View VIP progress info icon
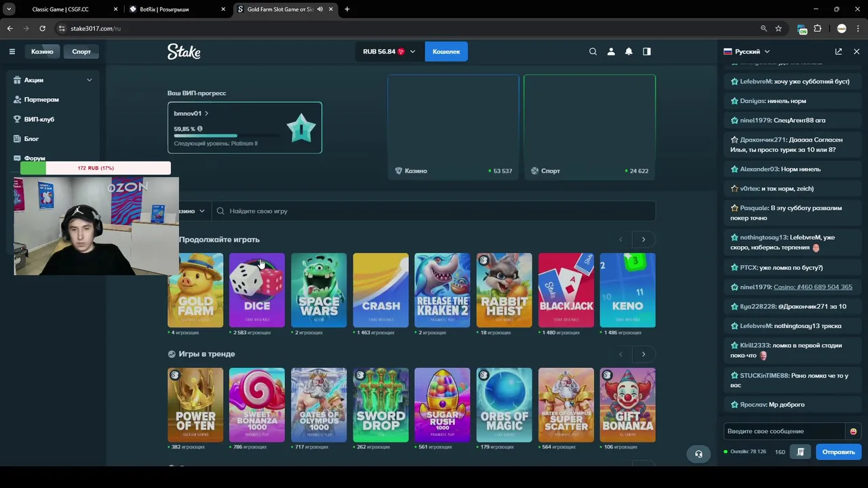868x488 pixels. tap(199, 129)
